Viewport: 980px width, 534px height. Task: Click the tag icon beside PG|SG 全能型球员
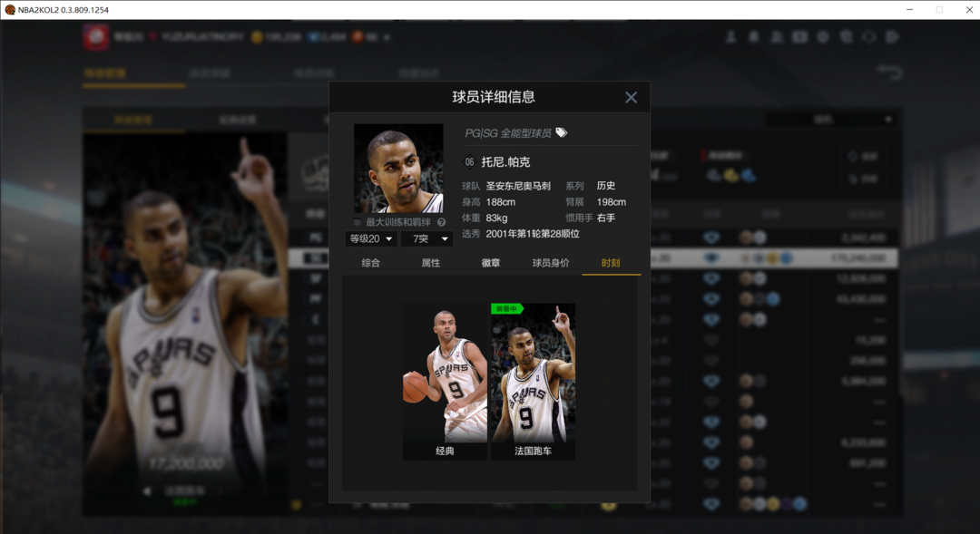point(562,132)
